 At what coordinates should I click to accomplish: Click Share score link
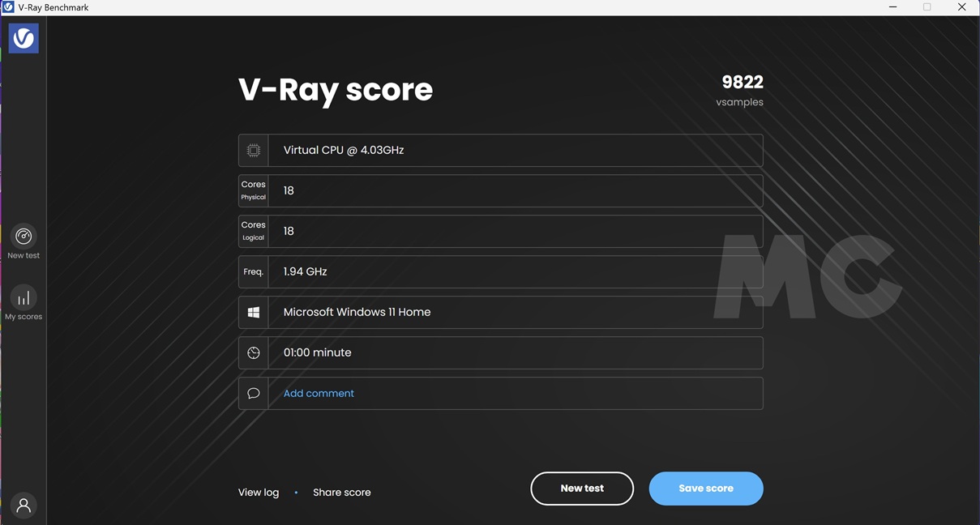point(342,492)
